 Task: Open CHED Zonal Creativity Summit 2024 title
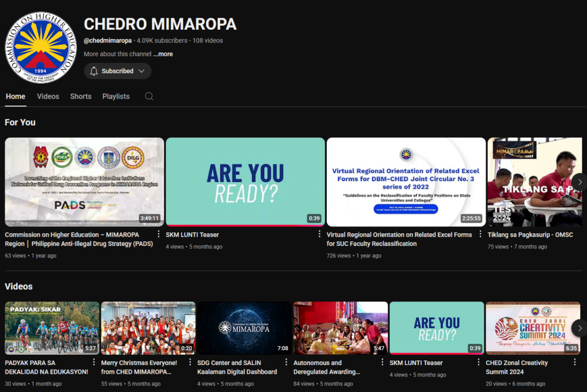(x=516, y=367)
